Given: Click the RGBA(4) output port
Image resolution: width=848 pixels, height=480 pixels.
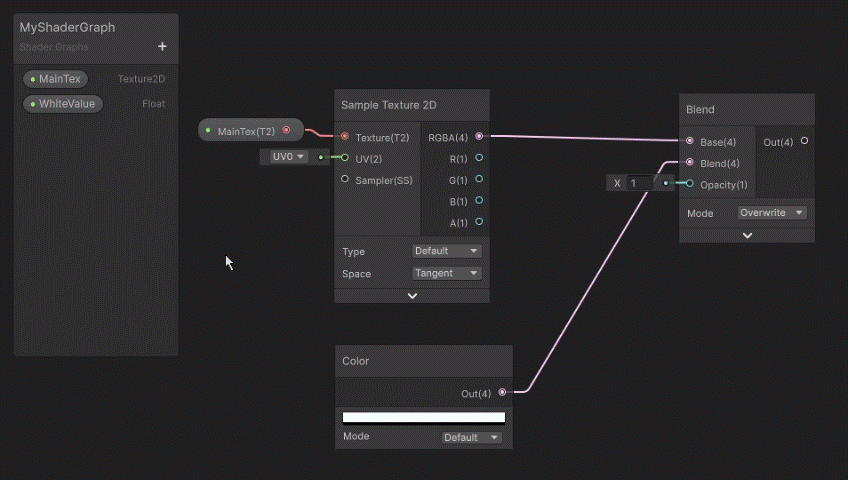Looking at the screenshot, I should (479, 136).
